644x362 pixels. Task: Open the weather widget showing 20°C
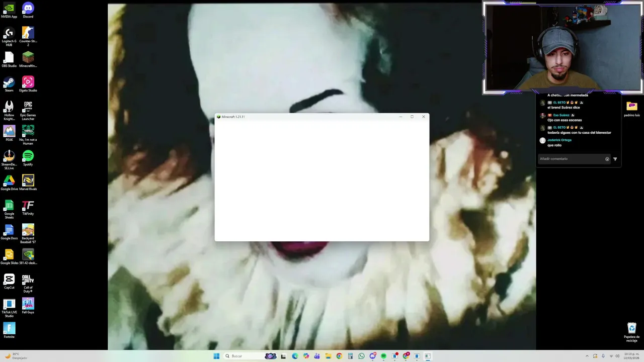[x=15, y=356]
